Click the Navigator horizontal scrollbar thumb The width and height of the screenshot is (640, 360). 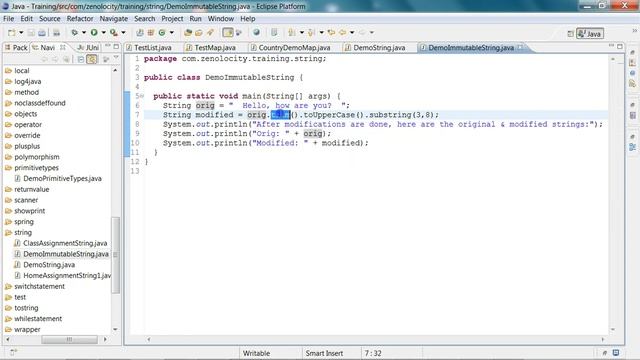click(69, 339)
